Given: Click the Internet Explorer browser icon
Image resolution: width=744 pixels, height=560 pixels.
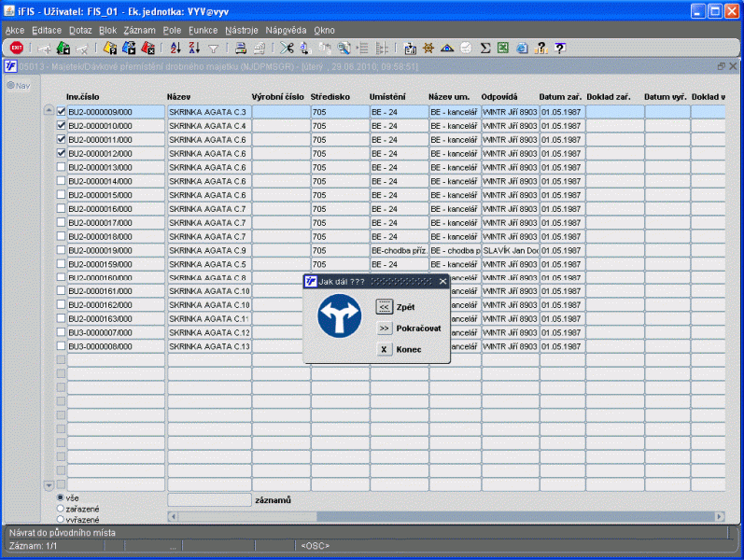Looking at the screenshot, I should point(522,48).
